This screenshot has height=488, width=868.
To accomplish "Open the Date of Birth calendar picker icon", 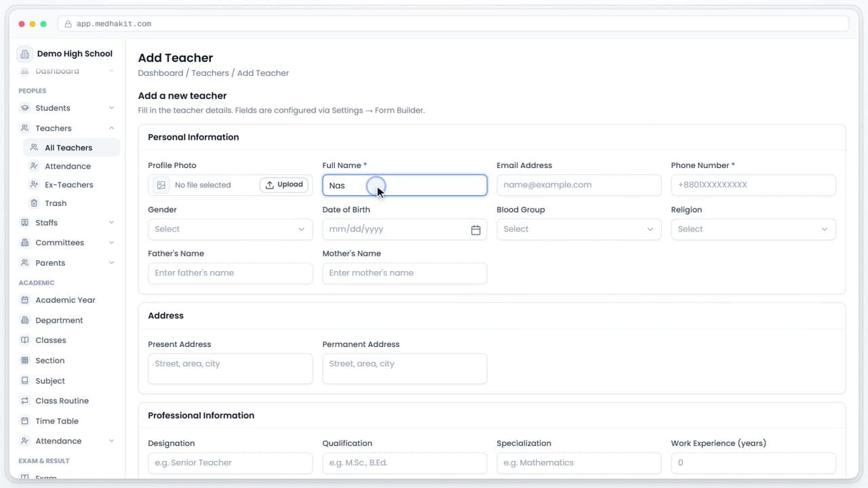I will coord(475,230).
